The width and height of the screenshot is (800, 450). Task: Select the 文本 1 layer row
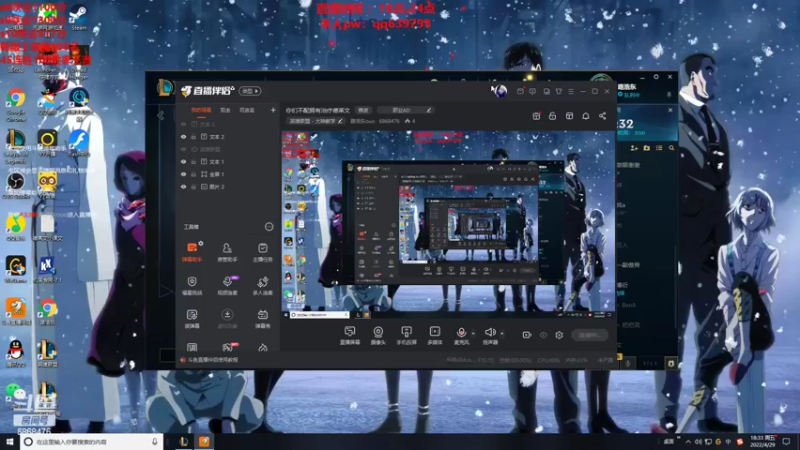click(228, 162)
